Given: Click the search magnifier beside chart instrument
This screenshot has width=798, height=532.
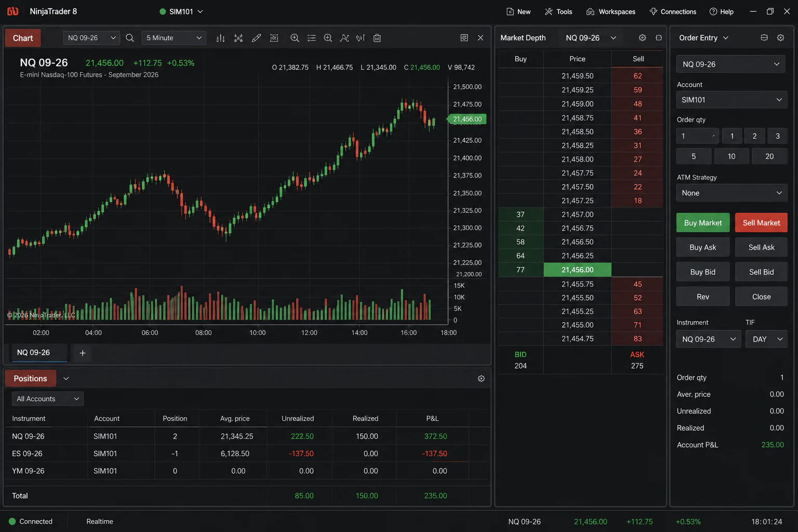Looking at the screenshot, I should [x=130, y=38].
